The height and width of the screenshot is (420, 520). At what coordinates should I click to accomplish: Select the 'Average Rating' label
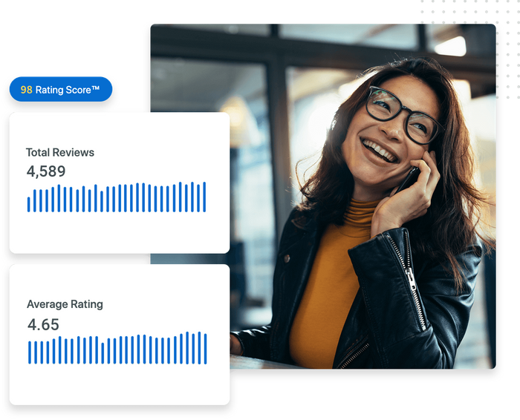tap(65, 304)
